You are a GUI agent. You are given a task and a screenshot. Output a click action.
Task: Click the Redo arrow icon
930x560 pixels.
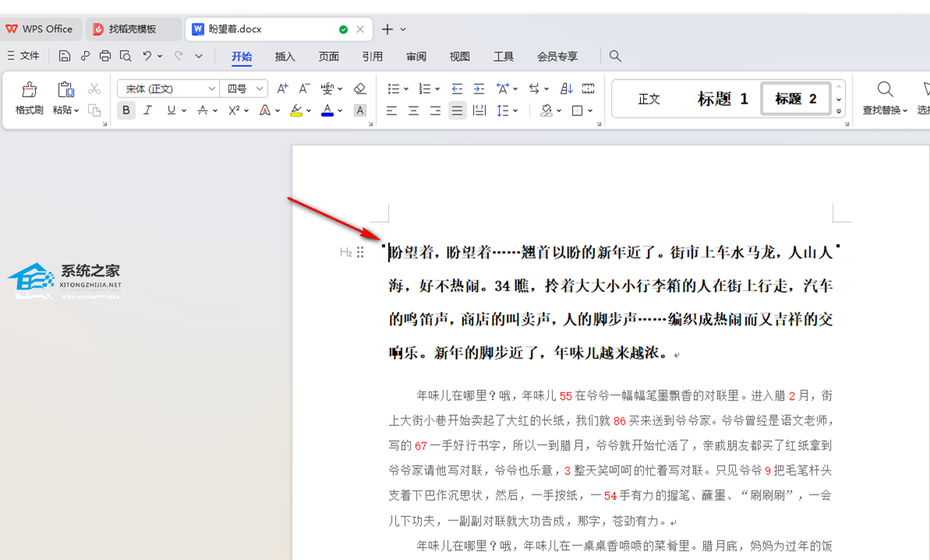click(179, 56)
